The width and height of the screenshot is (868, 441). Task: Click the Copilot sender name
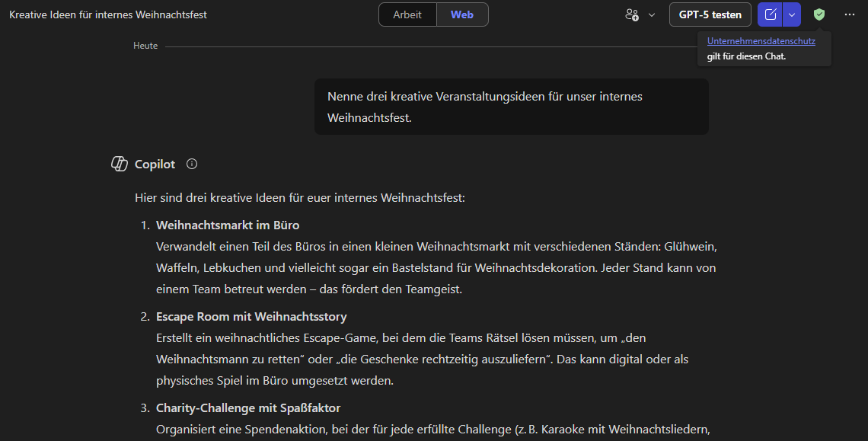click(x=155, y=164)
